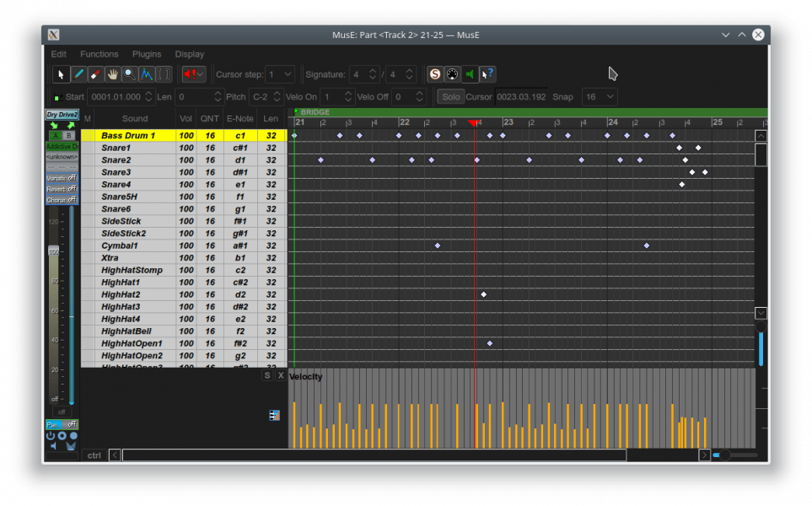Click the controller panel icon near Velocity

[275, 416]
